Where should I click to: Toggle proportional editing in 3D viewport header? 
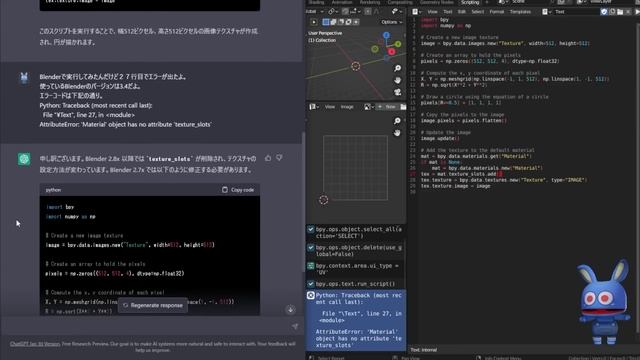tap(368, 12)
